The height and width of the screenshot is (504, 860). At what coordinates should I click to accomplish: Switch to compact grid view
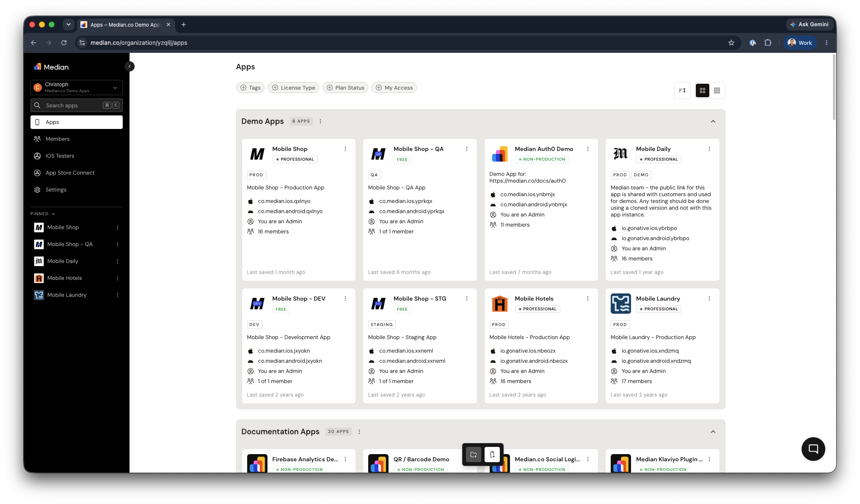pyautogui.click(x=717, y=90)
